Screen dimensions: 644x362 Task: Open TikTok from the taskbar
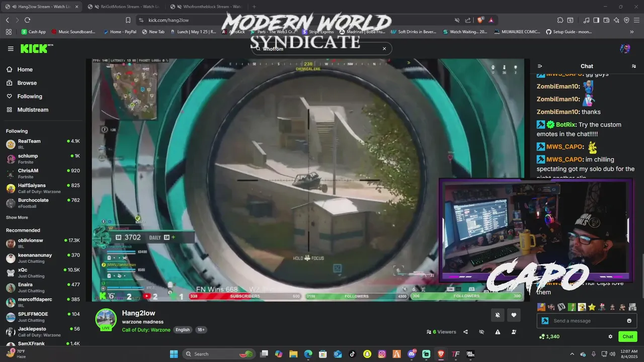pos(352,354)
